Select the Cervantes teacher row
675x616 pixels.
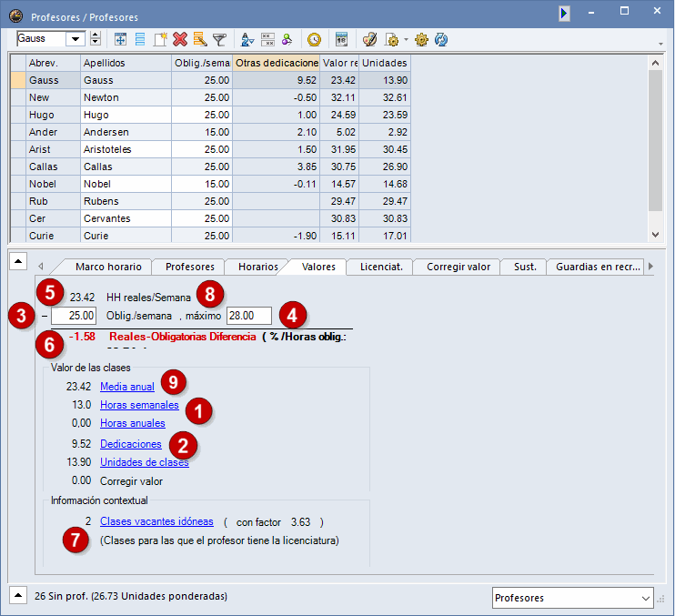pyautogui.click(x=210, y=218)
